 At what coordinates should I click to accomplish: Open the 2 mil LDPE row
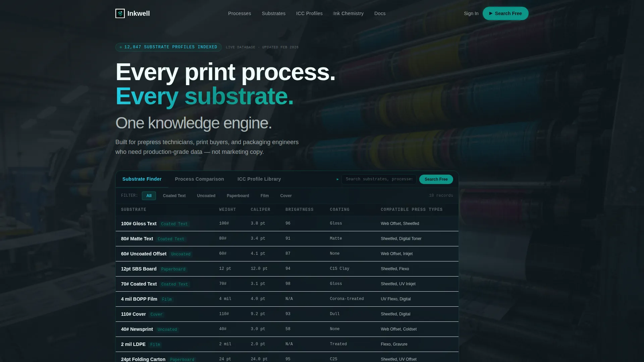(287, 344)
